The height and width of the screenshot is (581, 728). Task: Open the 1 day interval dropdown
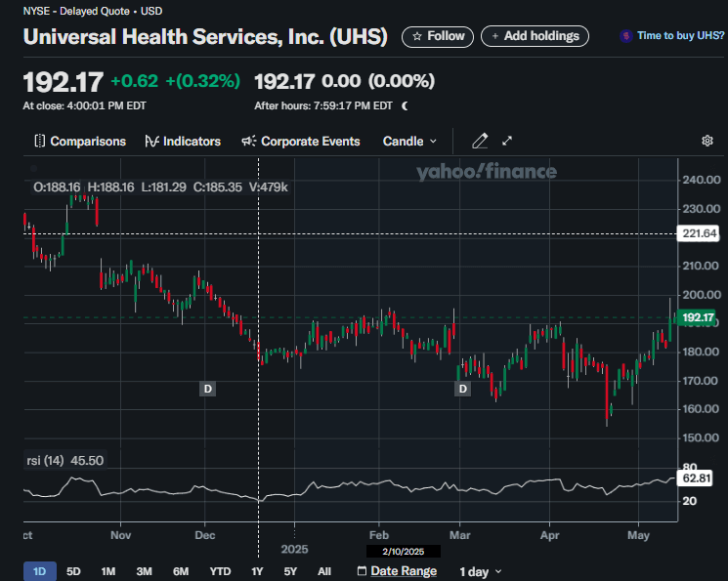481,571
